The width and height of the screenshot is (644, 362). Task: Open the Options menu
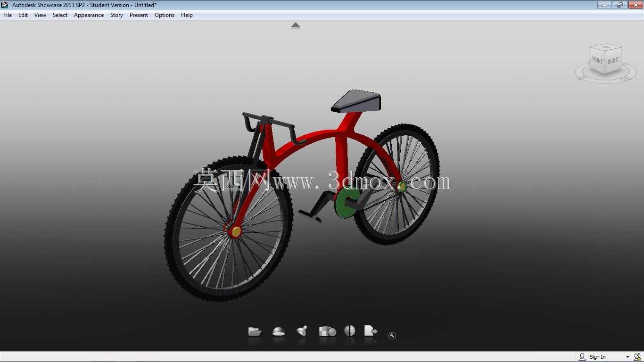click(x=165, y=15)
